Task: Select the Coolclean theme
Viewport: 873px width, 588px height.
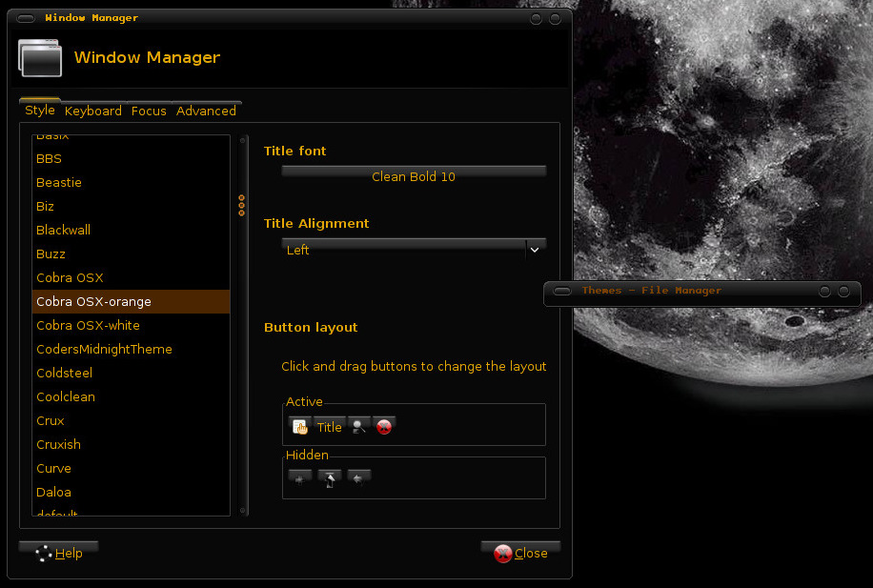Action: pyautogui.click(x=131, y=397)
